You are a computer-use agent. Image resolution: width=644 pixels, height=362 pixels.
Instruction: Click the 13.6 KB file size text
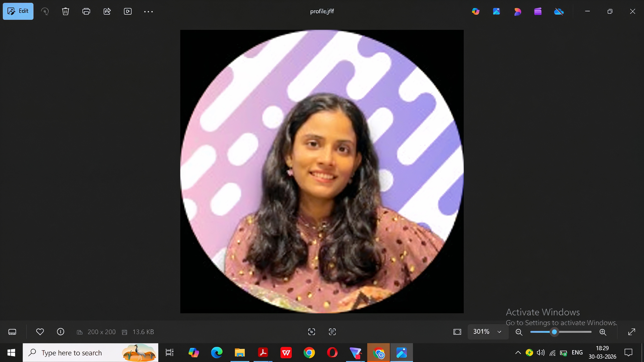143,332
